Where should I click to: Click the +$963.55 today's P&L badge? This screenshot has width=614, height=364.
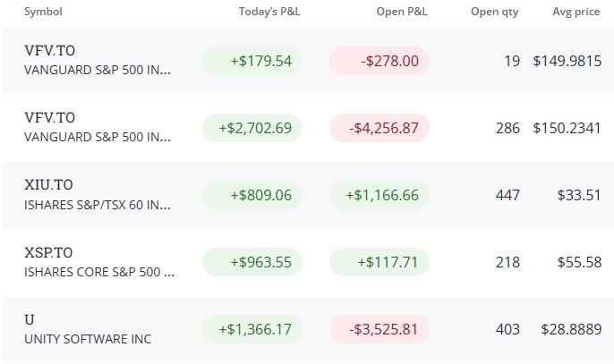pyautogui.click(x=252, y=262)
